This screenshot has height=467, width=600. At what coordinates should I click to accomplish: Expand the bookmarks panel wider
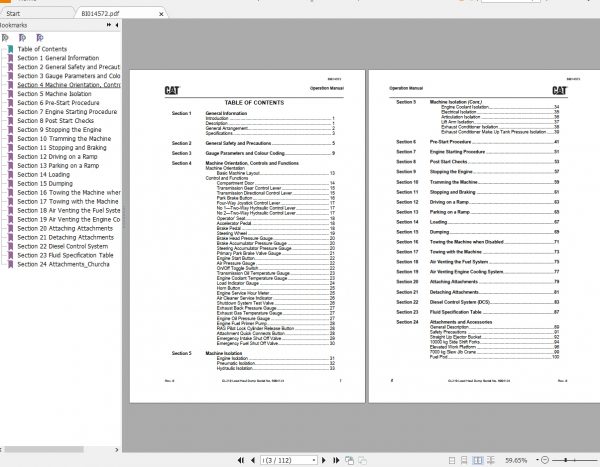pyautogui.click(x=109, y=25)
